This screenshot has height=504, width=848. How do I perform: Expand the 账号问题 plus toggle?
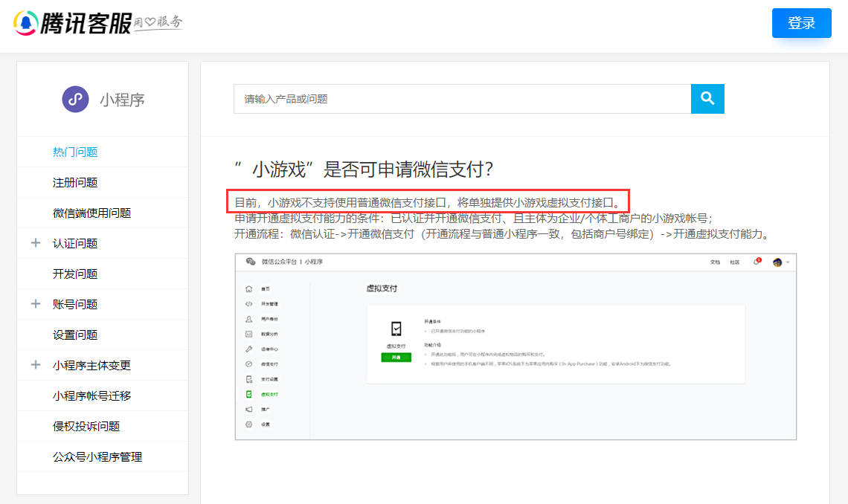(36, 304)
